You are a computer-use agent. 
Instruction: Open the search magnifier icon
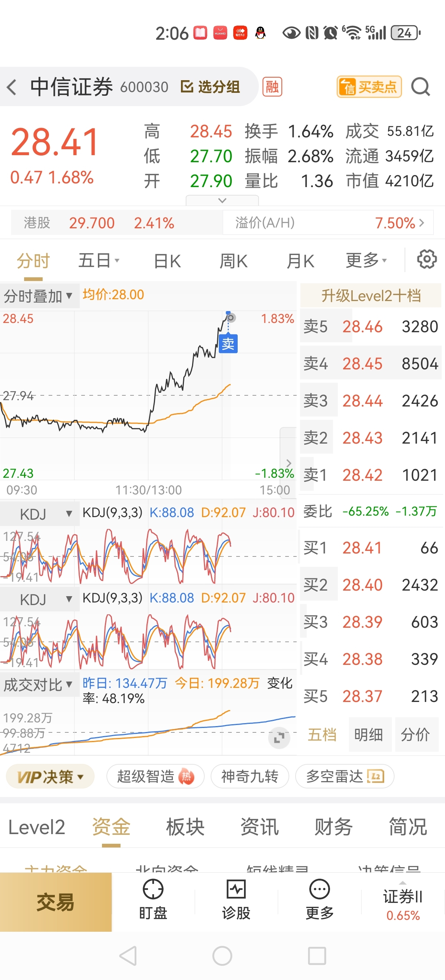coord(420,87)
